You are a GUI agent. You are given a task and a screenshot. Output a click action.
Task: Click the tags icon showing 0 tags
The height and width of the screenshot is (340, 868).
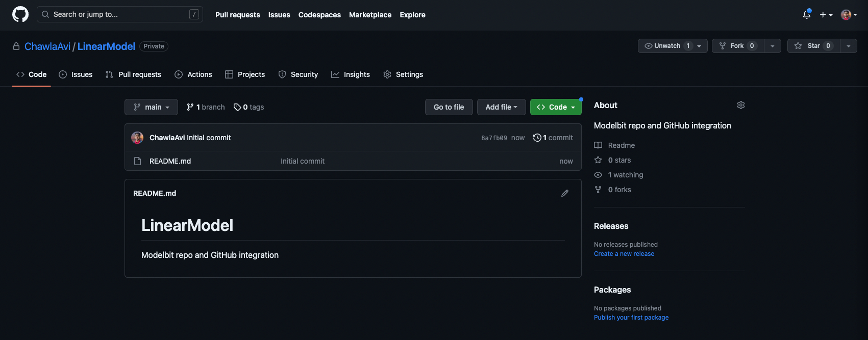click(x=237, y=107)
